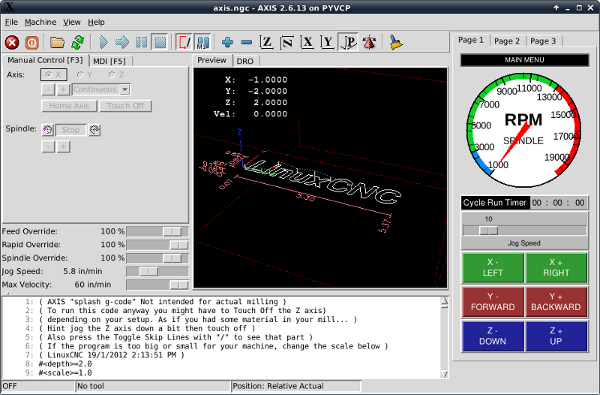Select Page 1 tab
Viewport: 600px width, 395px height.
click(471, 40)
